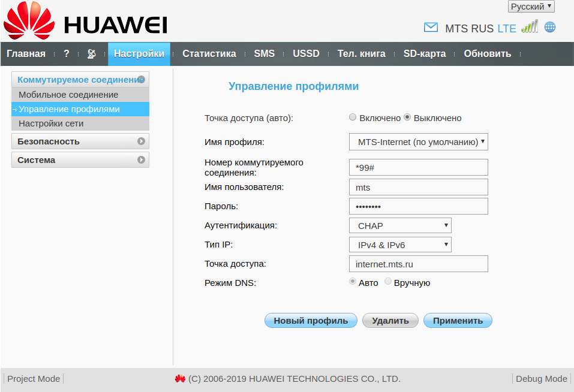Open the Тип IP dropdown IPv4 & IPv6
Image resolution: width=574 pixels, height=392 pixels.
click(x=400, y=245)
